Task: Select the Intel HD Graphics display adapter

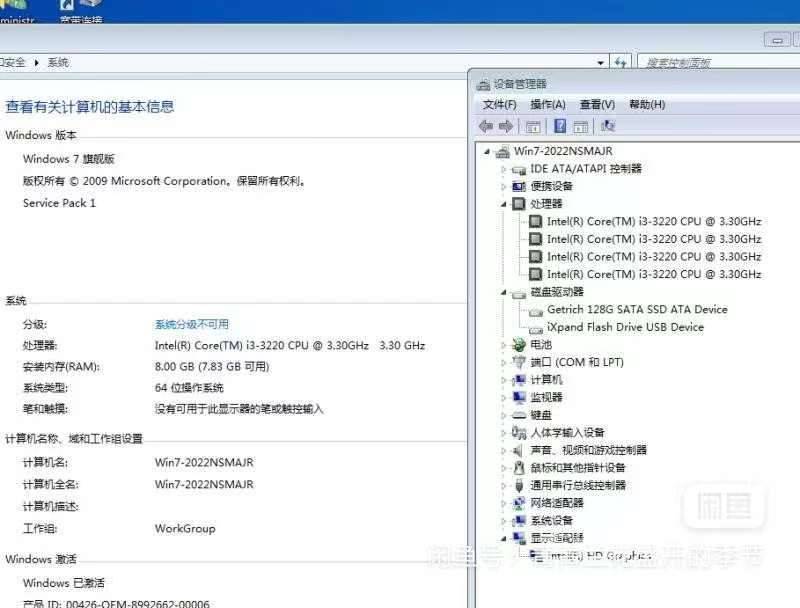Action: (599, 556)
